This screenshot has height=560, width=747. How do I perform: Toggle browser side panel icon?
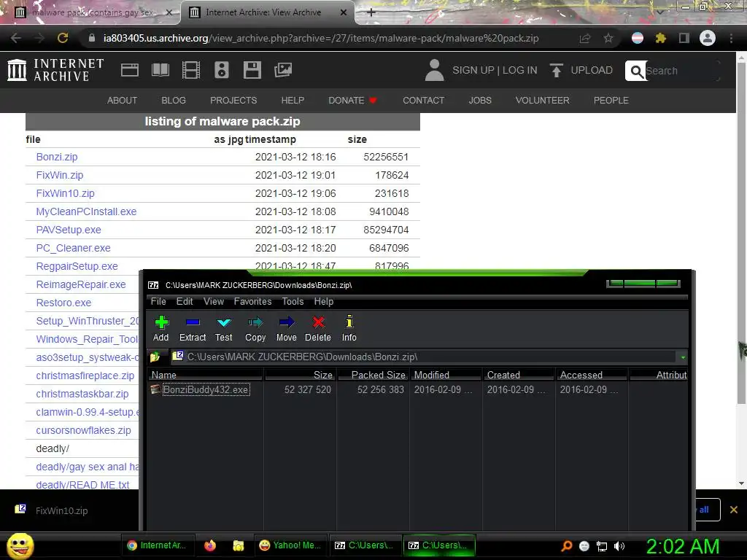684,38
